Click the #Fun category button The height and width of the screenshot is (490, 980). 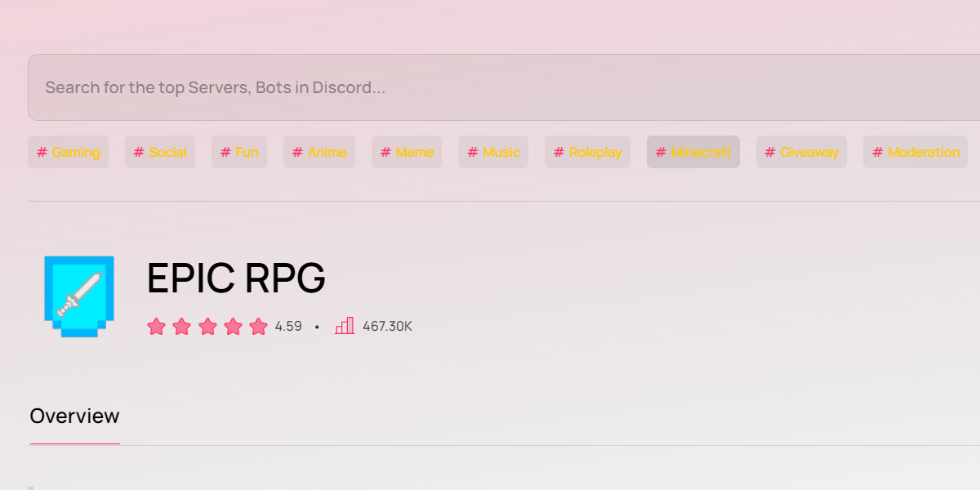(238, 151)
